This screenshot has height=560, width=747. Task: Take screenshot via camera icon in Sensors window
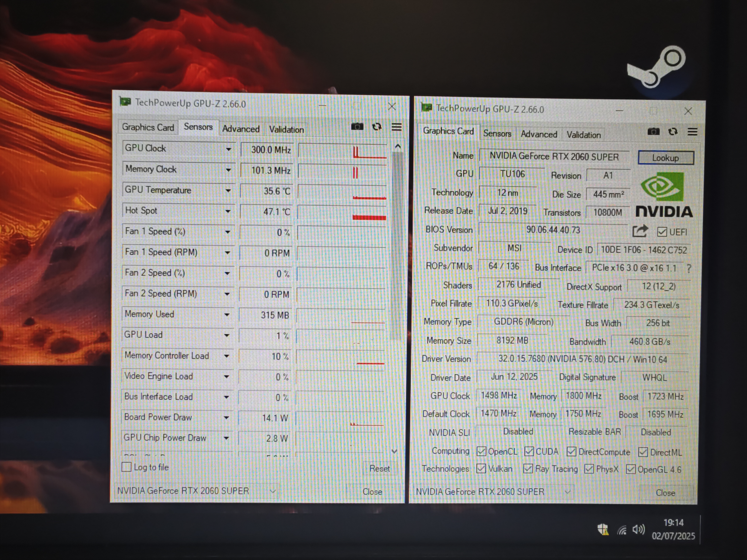pyautogui.click(x=357, y=127)
